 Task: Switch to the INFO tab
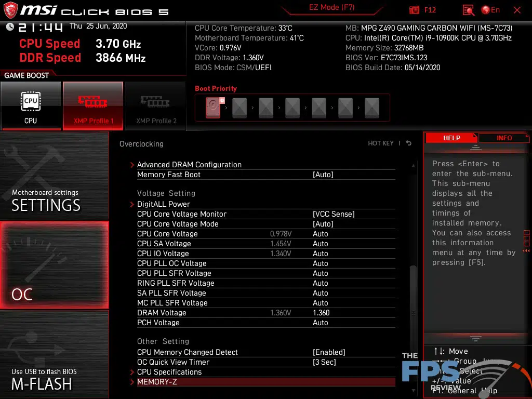pos(504,138)
